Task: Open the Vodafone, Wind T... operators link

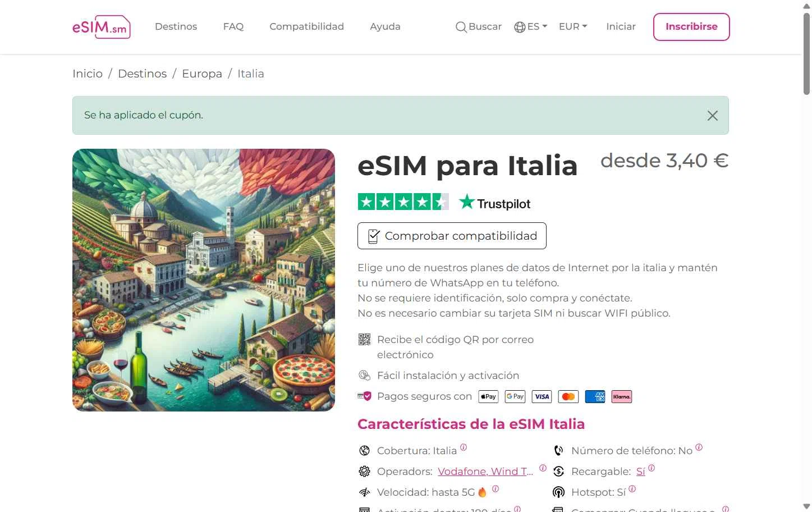Action: [x=485, y=471]
